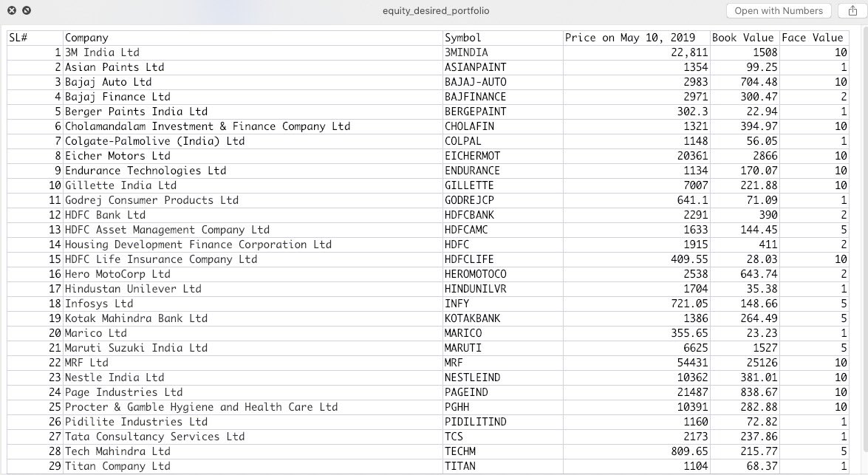Click the 'MRF Ltd' company cell
Screen dimensions: 868x475
pos(253,363)
